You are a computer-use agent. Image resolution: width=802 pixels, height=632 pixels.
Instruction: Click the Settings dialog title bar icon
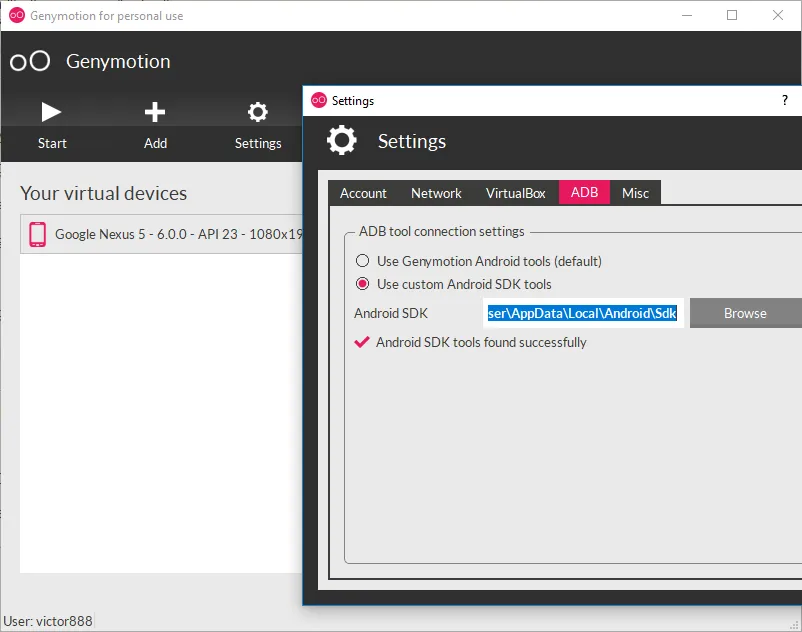(x=319, y=100)
